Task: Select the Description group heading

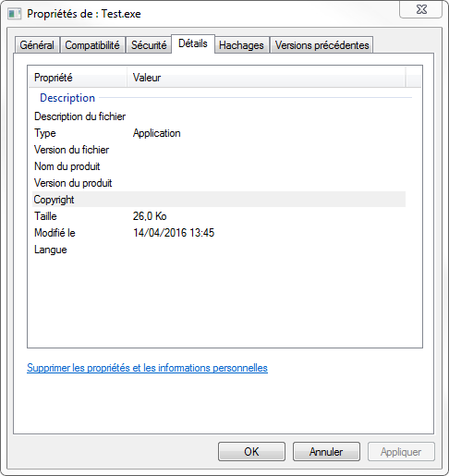Action: pos(67,98)
